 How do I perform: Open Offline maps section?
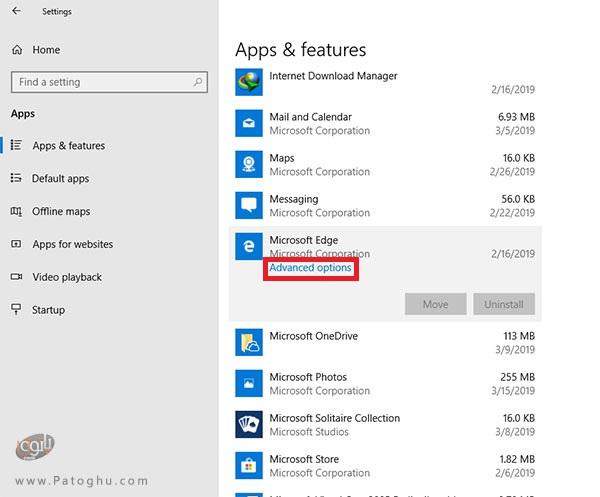[x=61, y=211]
